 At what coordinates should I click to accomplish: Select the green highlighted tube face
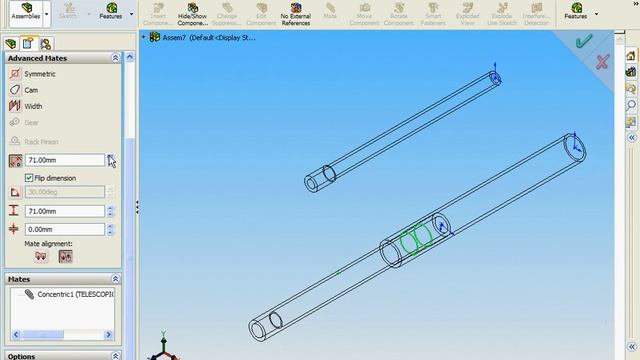click(x=416, y=240)
